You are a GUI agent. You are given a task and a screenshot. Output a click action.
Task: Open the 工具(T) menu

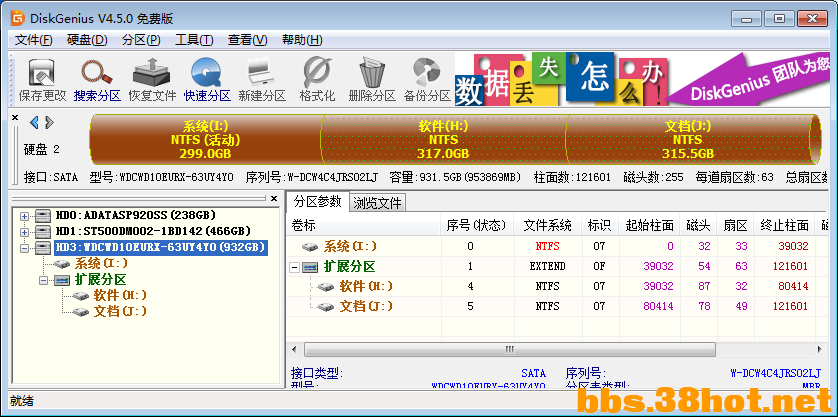coord(195,40)
